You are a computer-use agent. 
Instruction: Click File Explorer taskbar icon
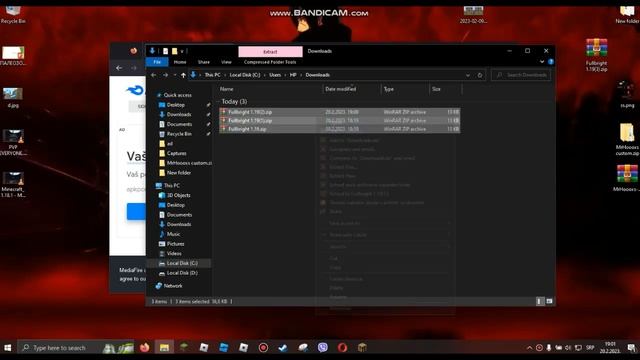tap(164, 348)
